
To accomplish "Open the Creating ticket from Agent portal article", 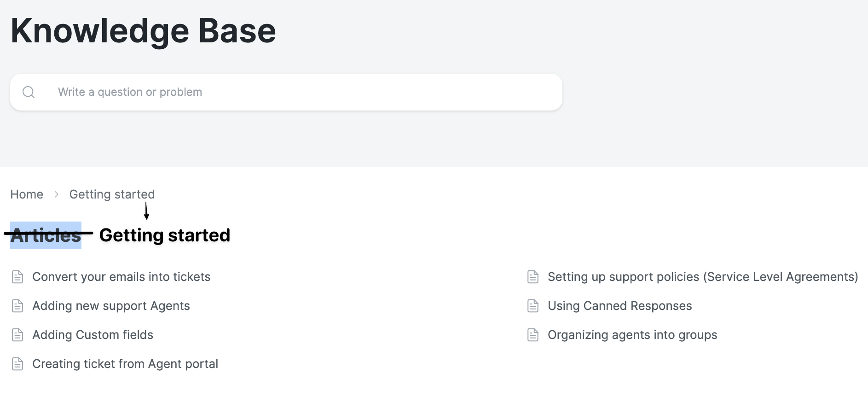I will point(125,364).
